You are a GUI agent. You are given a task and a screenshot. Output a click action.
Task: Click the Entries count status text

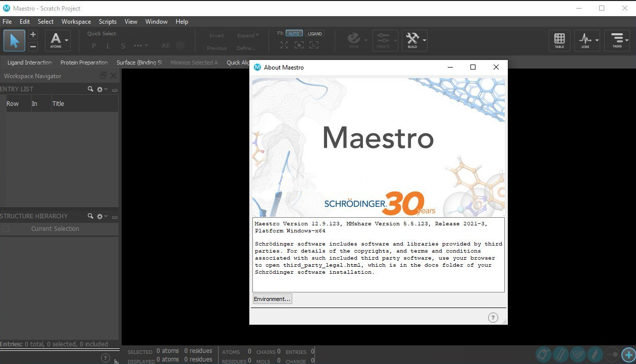point(54,344)
